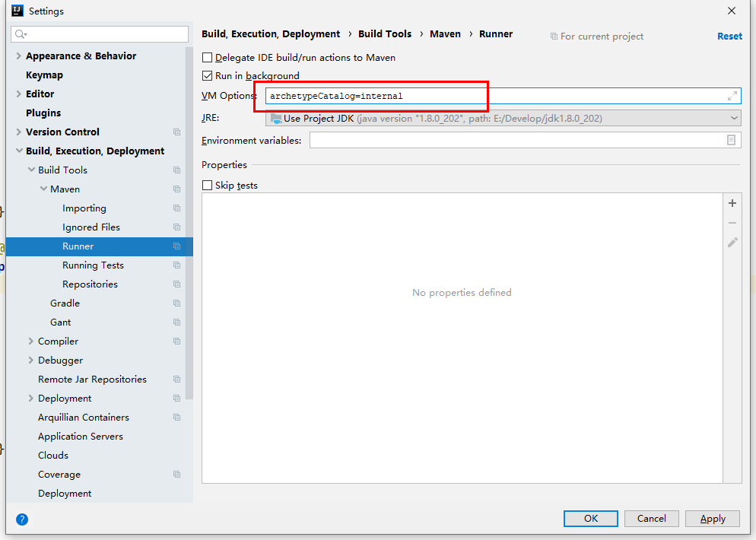Open Clouds settings page

(x=53, y=455)
